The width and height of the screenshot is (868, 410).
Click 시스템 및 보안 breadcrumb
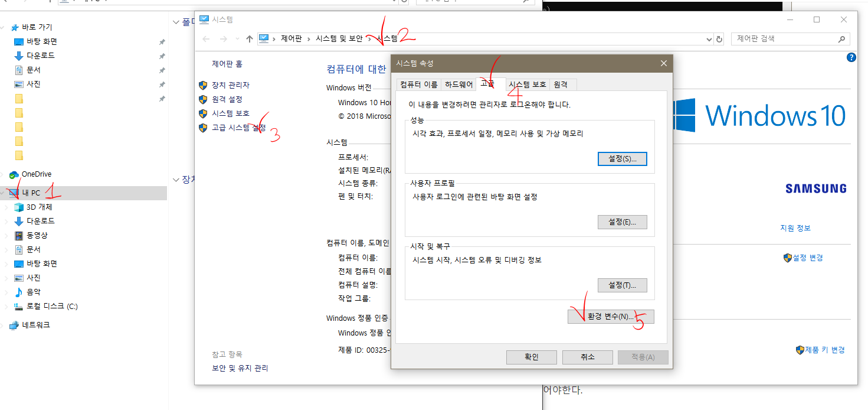339,39
